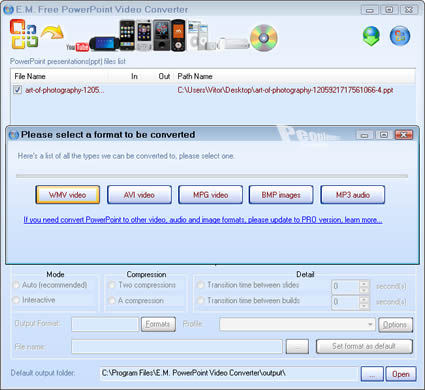This screenshot has height=390, width=425.
Task: Select A compression radio button
Action: click(112, 300)
